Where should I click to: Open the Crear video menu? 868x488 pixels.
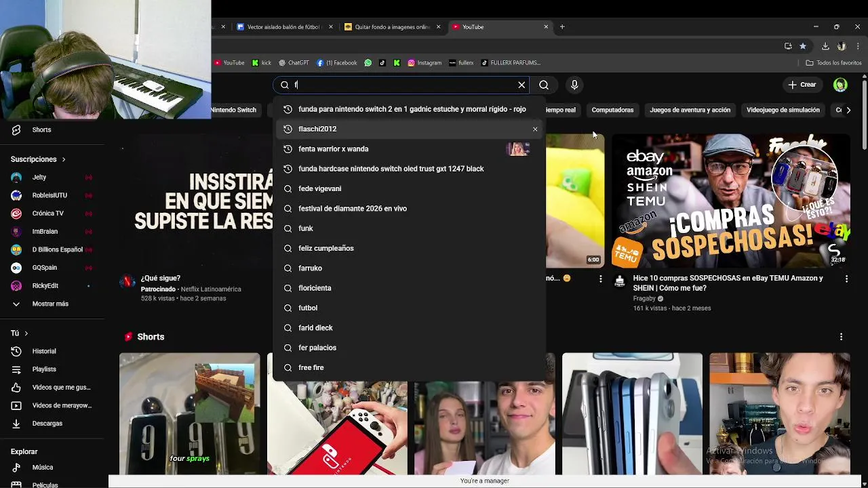coord(802,85)
